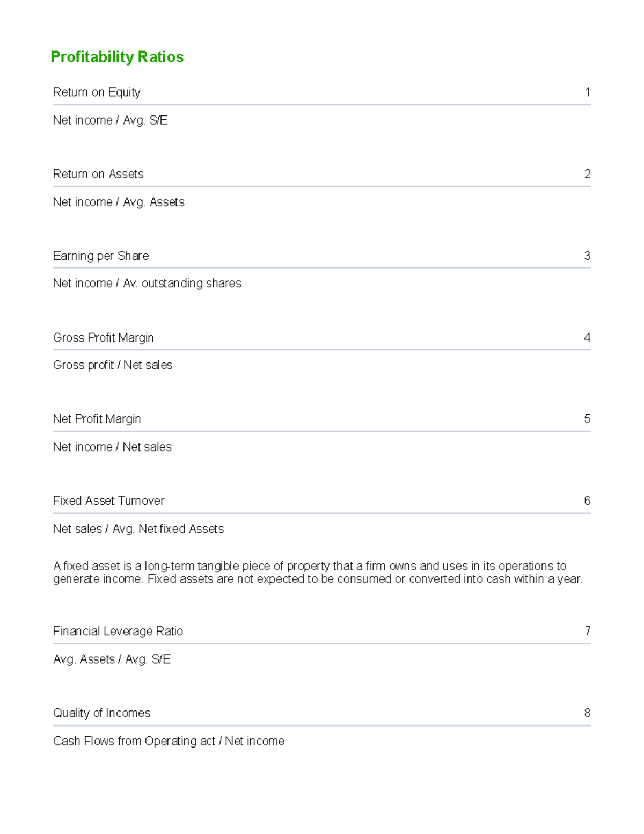The width and height of the screenshot is (644, 834).
Task: Click the number 3 card marker
Action: pos(587,256)
